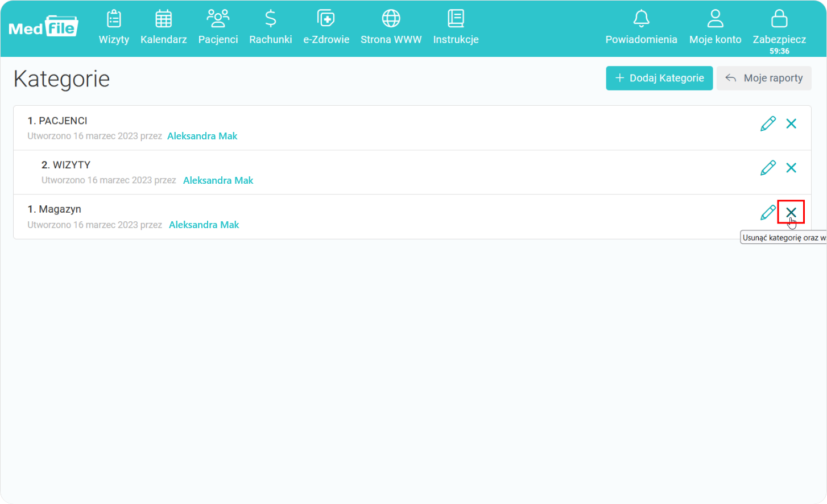This screenshot has width=827, height=504.
Task: Click the Zabezpiecz lock icon
Action: click(x=779, y=19)
